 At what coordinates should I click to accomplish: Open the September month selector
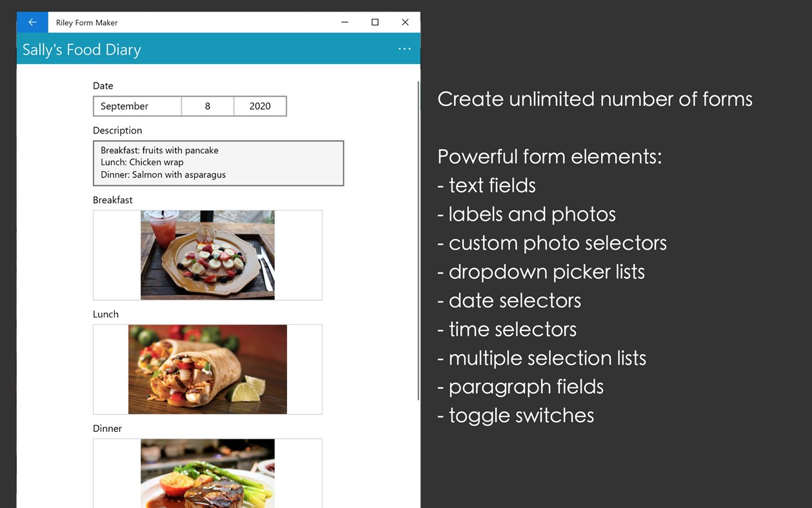point(137,106)
